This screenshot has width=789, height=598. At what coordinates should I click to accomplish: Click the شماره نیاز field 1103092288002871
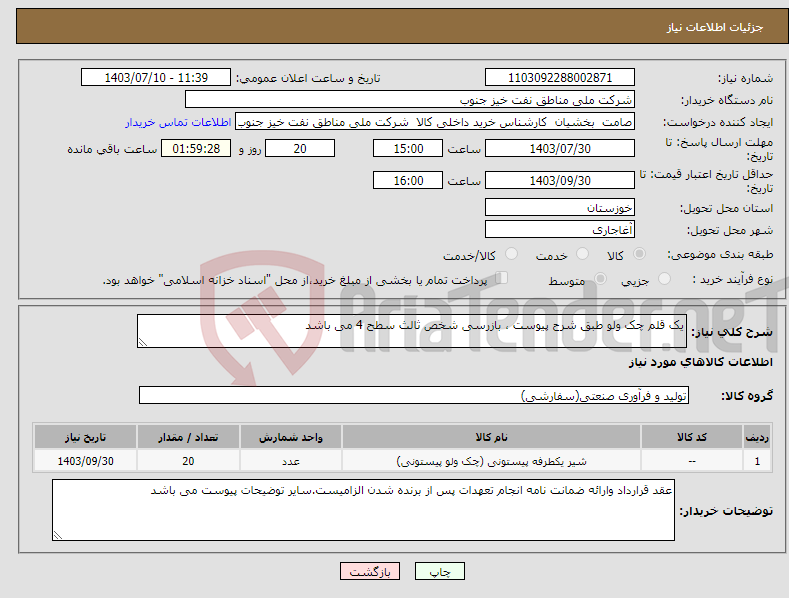(560, 78)
